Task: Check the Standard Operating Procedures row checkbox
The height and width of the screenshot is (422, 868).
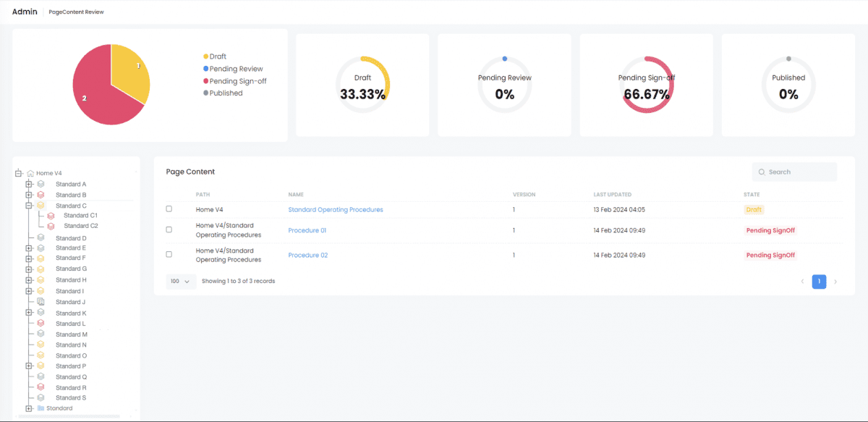Action: (169, 209)
